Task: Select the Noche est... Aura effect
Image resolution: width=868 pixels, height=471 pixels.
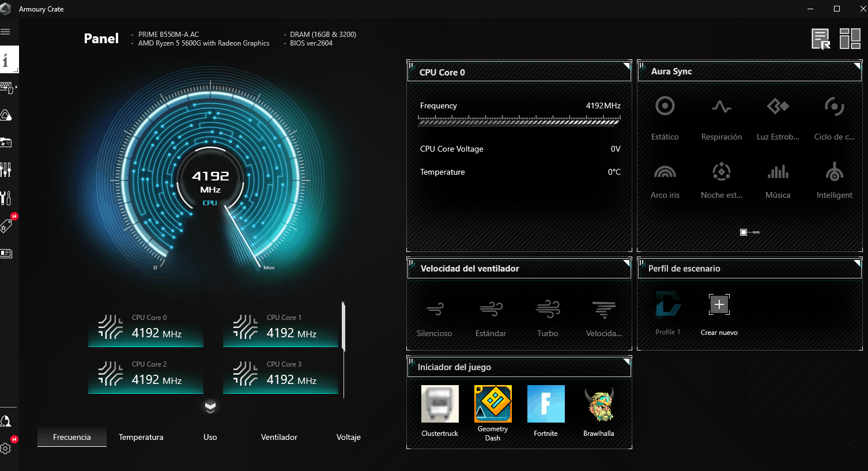Action: 721,180
